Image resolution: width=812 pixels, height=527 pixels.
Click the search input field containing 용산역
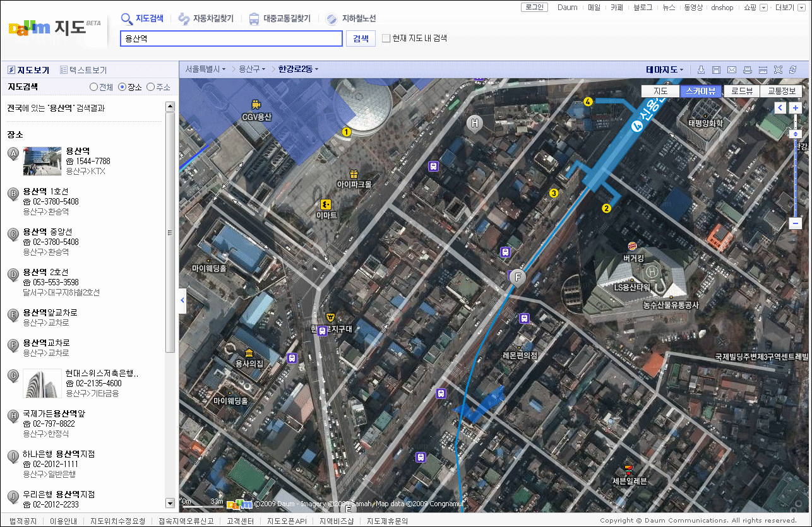231,38
